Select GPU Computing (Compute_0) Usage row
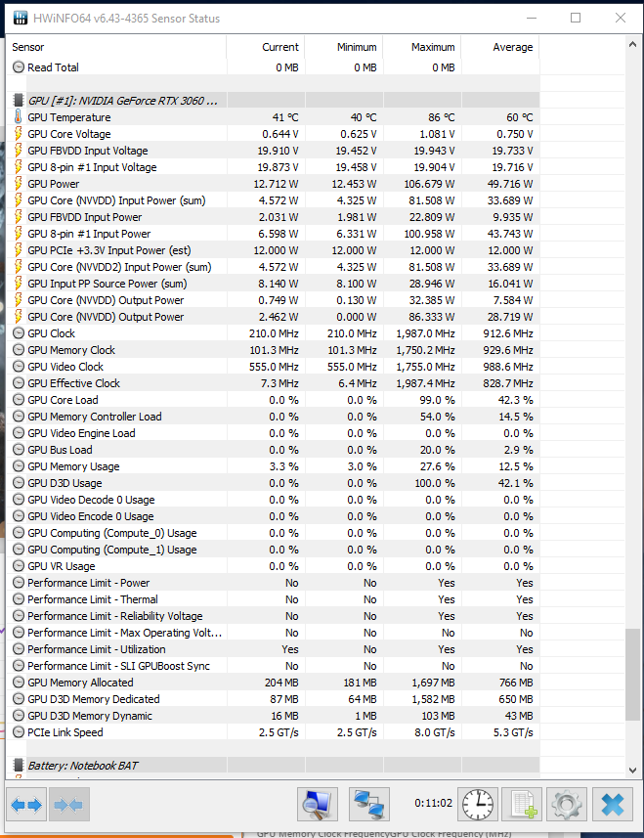 point(273,533)
